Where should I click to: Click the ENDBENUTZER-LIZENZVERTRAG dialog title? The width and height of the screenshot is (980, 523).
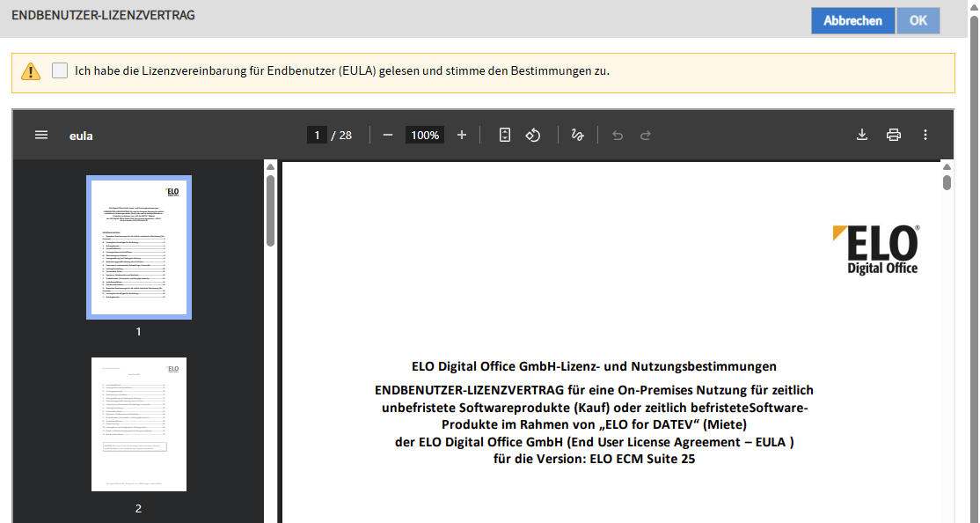(103, 15)
